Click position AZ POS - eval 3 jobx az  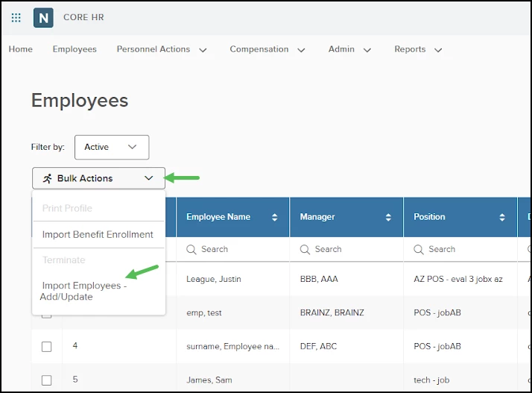tap(458, 279)
